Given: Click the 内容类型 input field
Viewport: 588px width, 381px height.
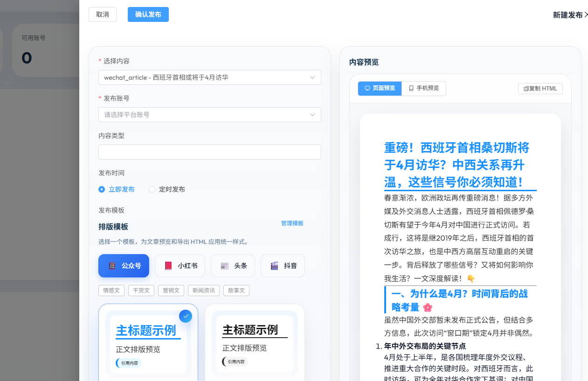Looking at the screenshot, I should [209, 152].
